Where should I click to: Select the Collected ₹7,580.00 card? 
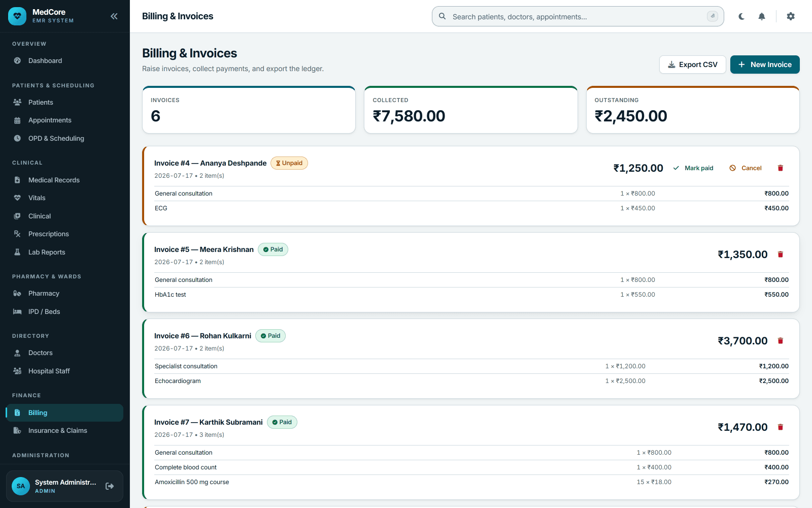(471, 110)
